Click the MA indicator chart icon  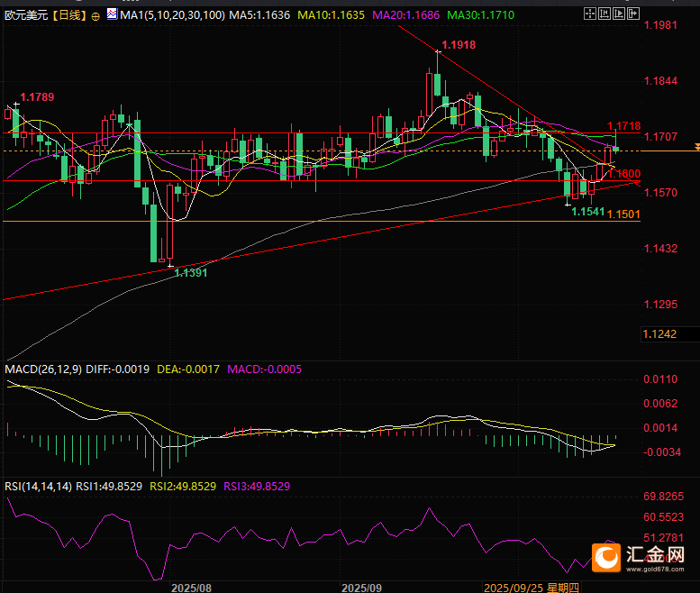point(112,15)
